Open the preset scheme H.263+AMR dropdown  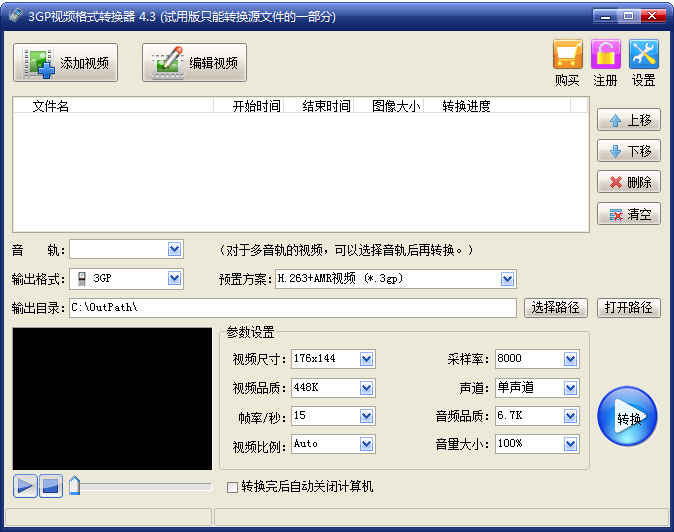point(508,279)
